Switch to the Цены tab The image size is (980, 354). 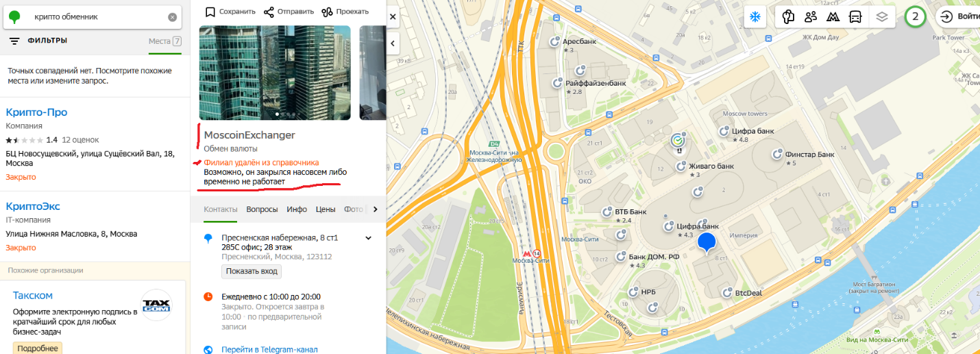pyautogui.click(x=326, y=209)
